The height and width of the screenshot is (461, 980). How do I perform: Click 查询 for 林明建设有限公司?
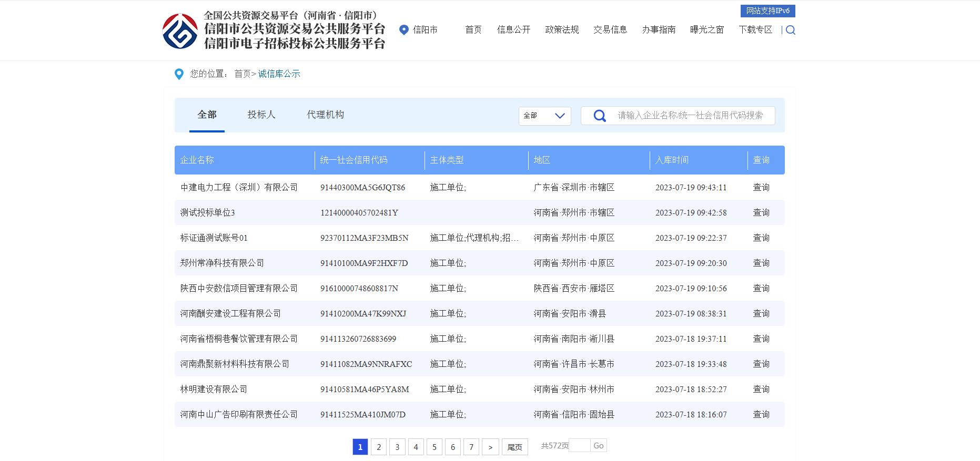[x=761, y=389]
